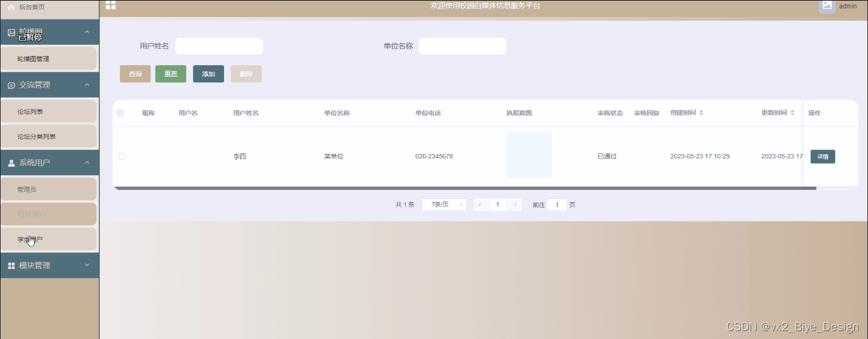Click the 用户姓名 column header
Screen dimensions: 868x339
(x=246, y=113)
